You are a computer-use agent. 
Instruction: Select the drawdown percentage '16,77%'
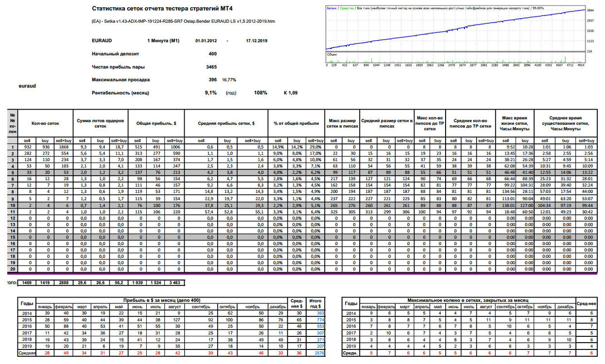tap(229, 80)
